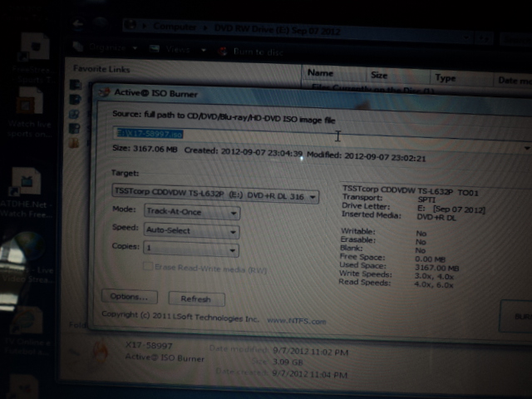Toggle Erase Read-Write media (RW) checkbox

tap(148, 266)
